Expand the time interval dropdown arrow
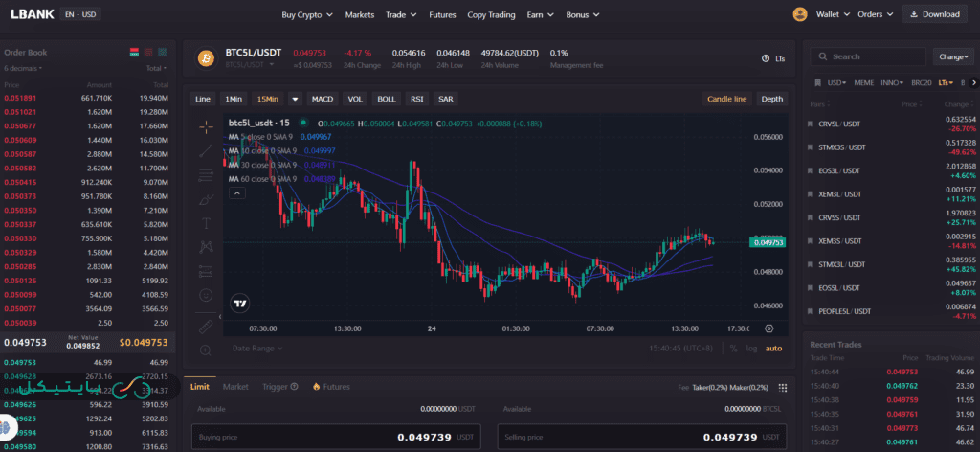This screenshot has height=452, width=980. (295, 99)
